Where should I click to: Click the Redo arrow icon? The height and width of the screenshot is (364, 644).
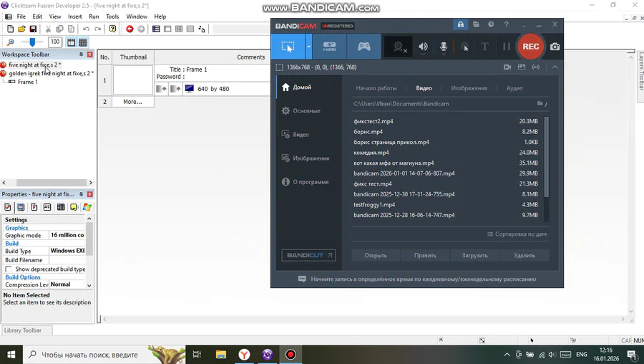[98, 29]
